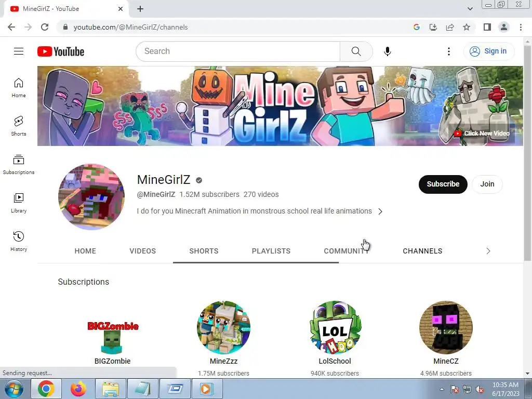Click the YouTube logo
The image size is (532, 399).
click(x=61, y=51)
